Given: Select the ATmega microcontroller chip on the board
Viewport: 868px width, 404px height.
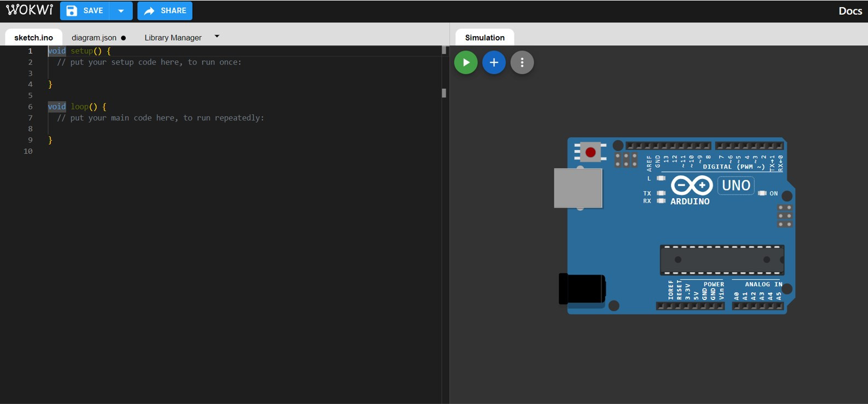Looking at the screenshot, I should [721, 260].
